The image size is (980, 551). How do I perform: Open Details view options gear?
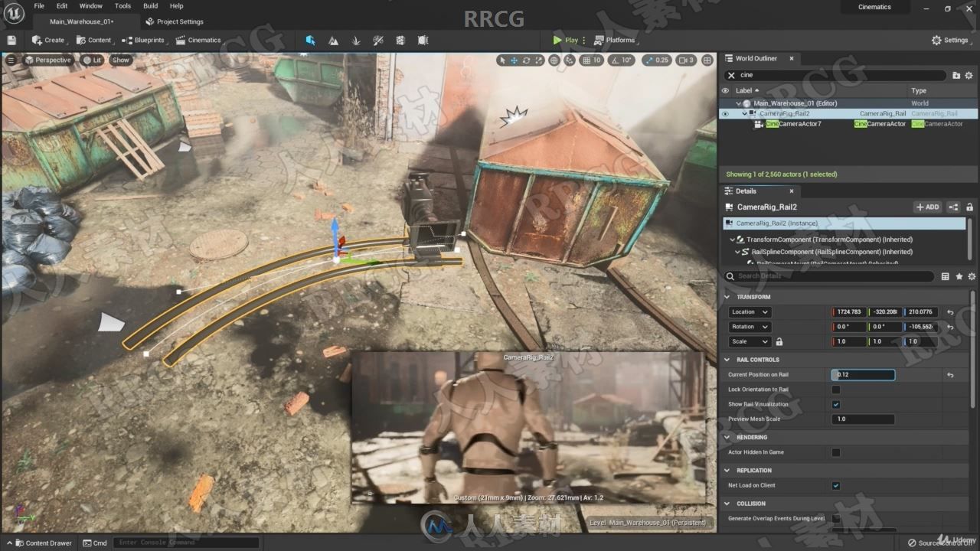coord(972,276)
